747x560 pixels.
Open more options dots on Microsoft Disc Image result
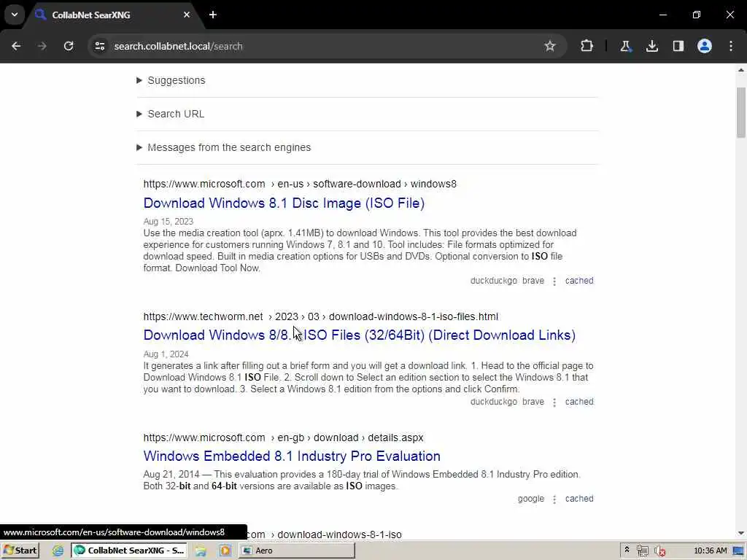(554, 281)
